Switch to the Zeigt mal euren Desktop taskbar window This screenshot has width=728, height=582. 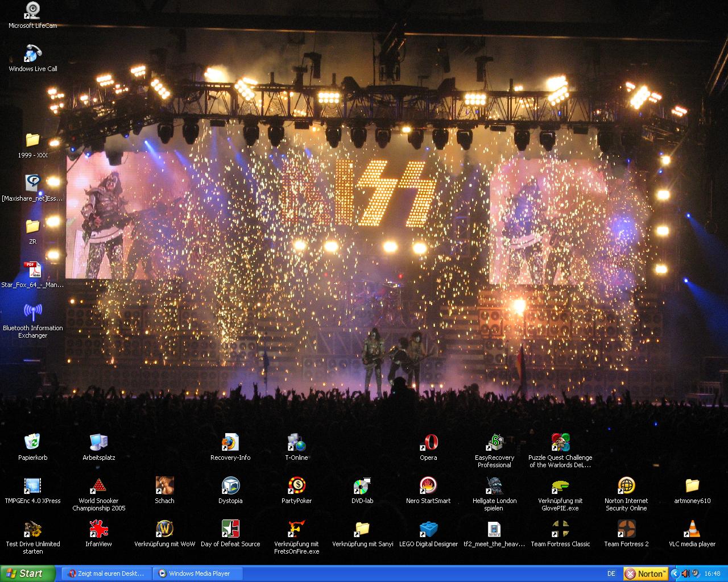click(107, 573)
